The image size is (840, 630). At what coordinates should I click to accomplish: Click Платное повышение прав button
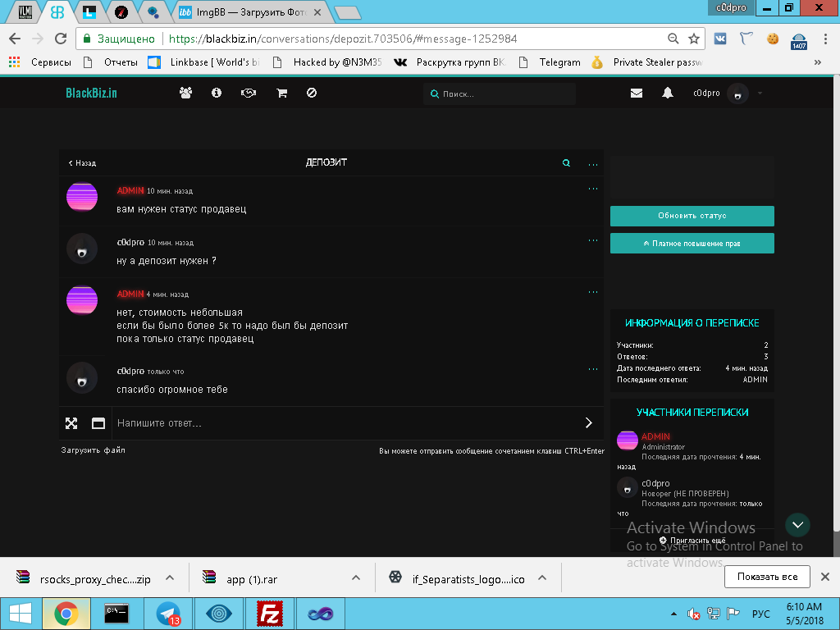pyautogui.click(x=692, y=244)
